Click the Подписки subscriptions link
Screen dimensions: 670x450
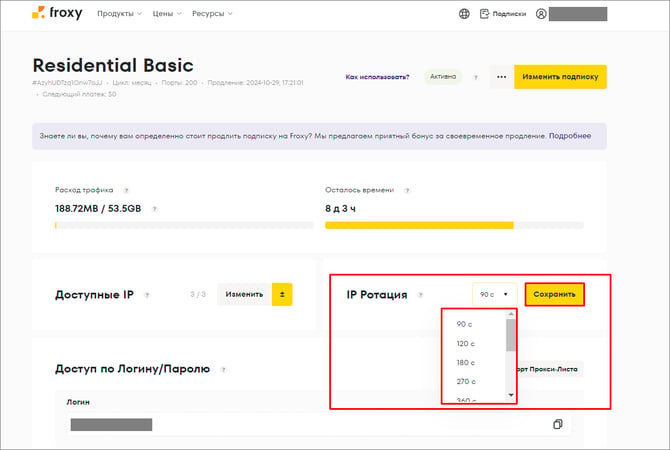point(503,14)
